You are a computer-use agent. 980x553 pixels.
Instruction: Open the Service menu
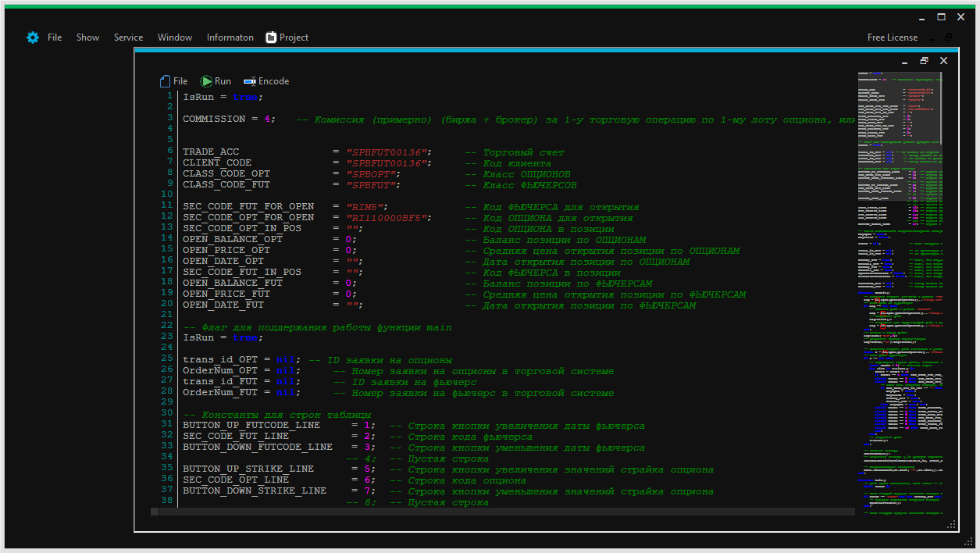[x=128, y=37]
